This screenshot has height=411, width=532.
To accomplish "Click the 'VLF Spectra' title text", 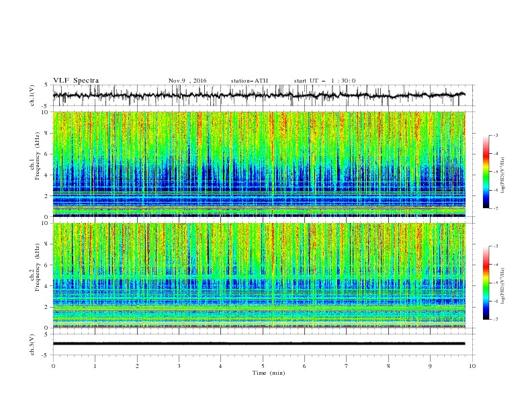I will [x=76, y=81].
